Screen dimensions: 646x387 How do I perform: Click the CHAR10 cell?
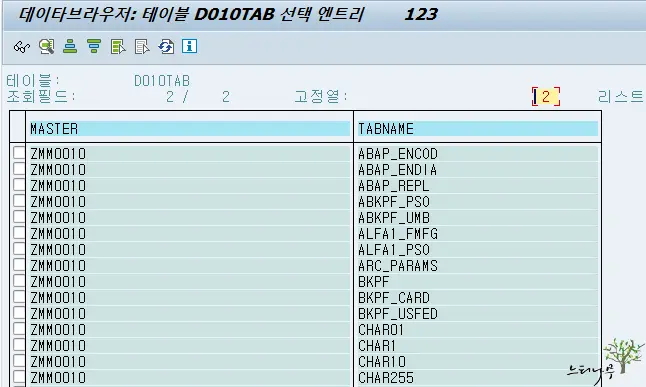pos(477,362)
